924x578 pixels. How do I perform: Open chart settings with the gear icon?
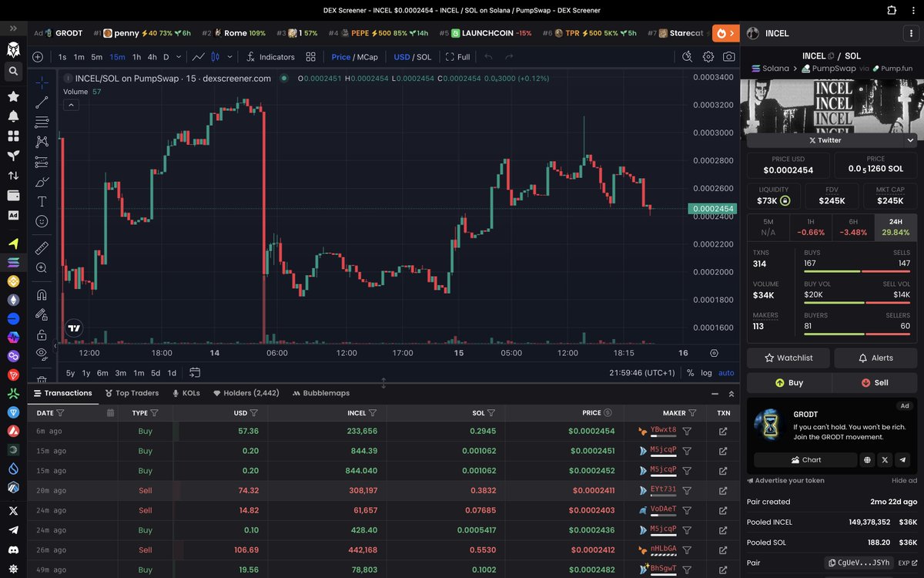(x=708, y=57)
